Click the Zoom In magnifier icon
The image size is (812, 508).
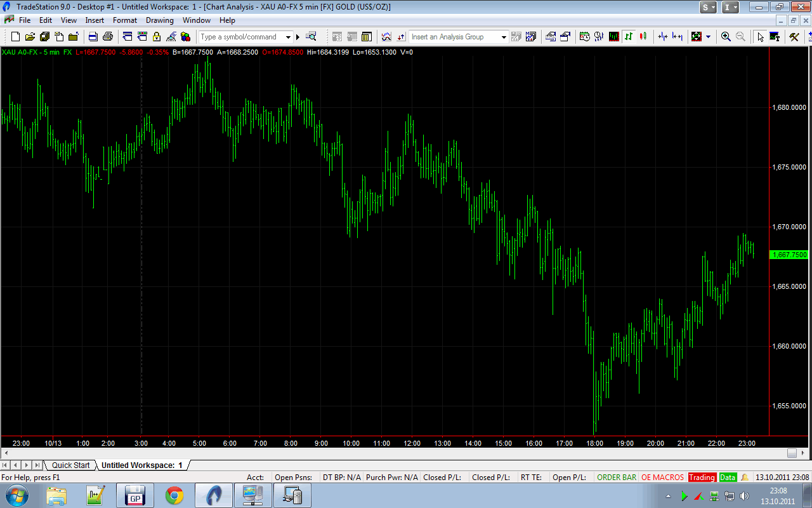coord(726,37)
